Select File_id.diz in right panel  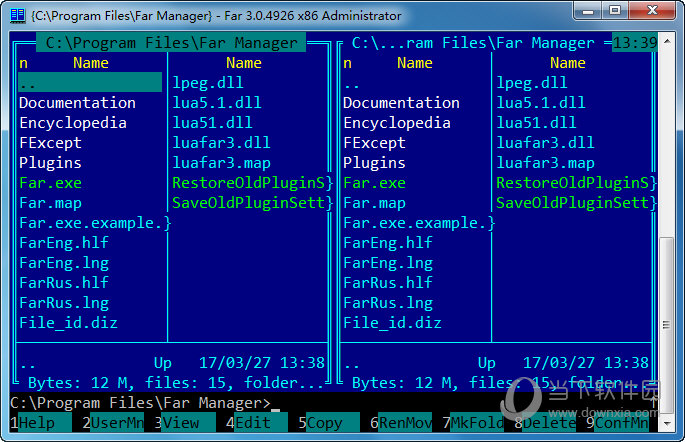point(392,323)
